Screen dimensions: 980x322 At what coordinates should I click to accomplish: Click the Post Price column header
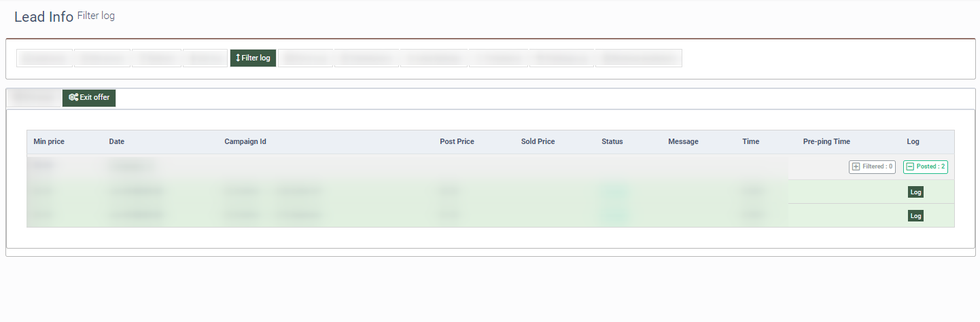click(x=457, y=142)
